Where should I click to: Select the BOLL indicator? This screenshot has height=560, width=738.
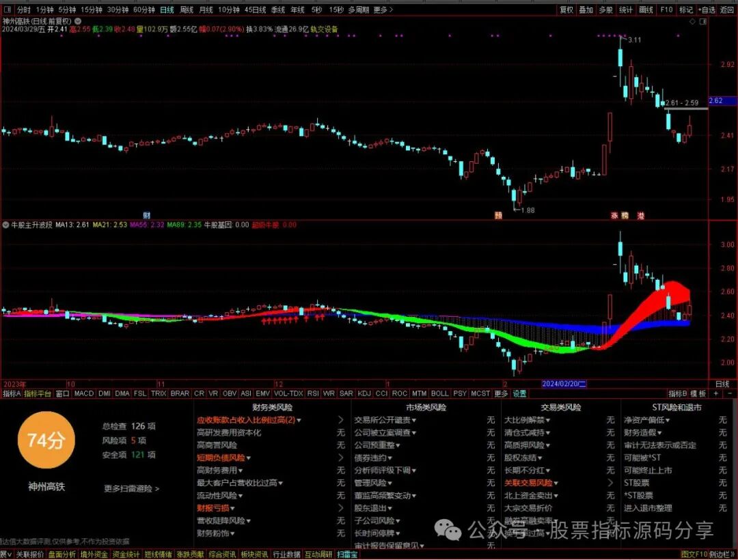point(439,393)
